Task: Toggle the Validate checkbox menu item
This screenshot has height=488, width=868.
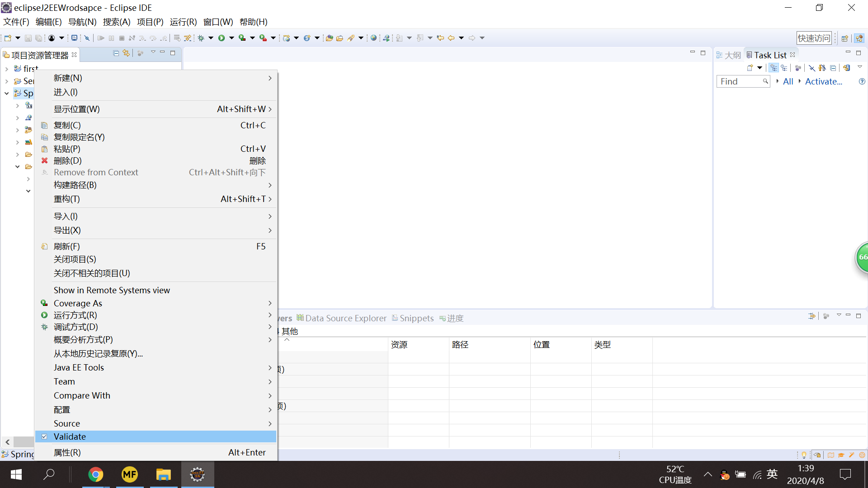Action: click(70, 436)
